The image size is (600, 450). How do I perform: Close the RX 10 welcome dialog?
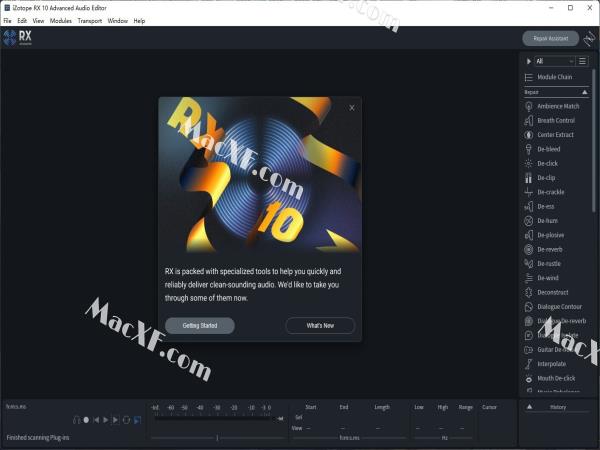click(x=352, y=108)
